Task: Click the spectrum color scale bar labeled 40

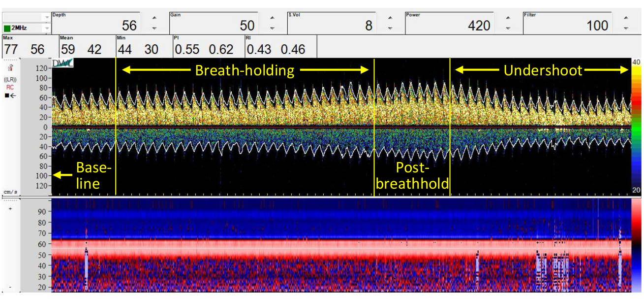Action: point(636,127)
